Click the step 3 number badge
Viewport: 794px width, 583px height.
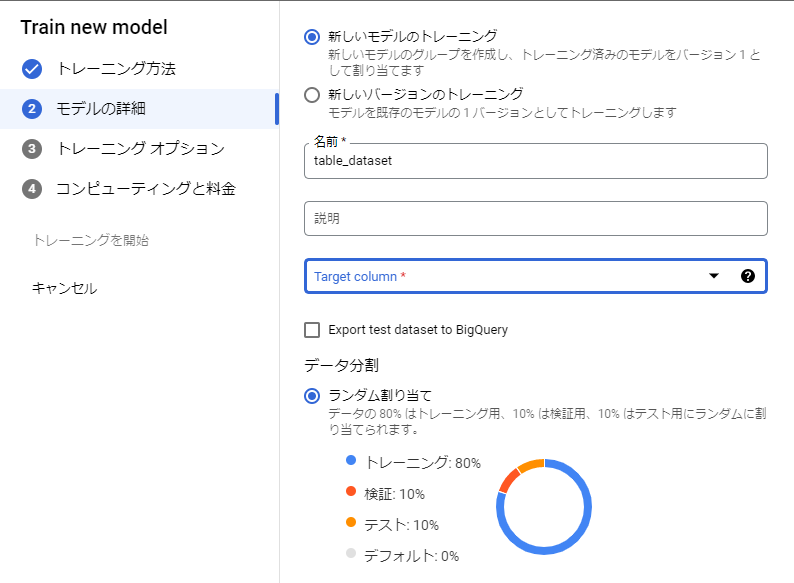pos(32,149)
